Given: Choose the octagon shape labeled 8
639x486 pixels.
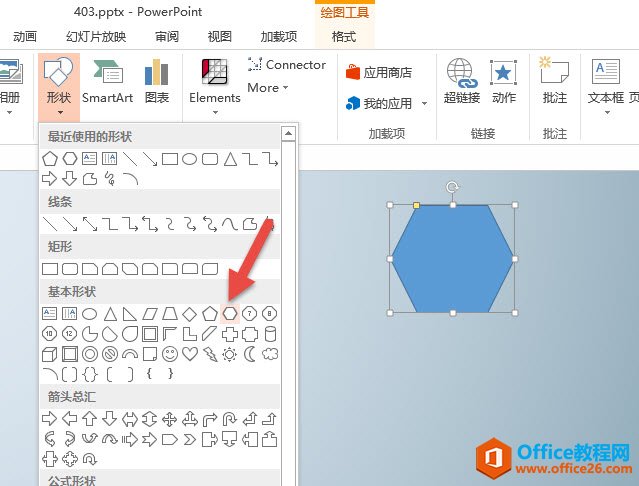Looking at the screenshot, I should 269,314.
